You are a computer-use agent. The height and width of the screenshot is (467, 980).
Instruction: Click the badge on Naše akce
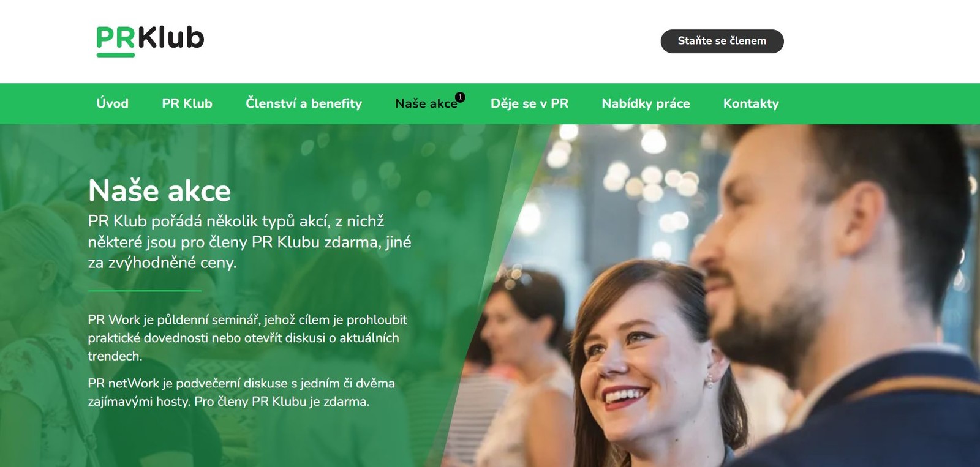(460, 97)
